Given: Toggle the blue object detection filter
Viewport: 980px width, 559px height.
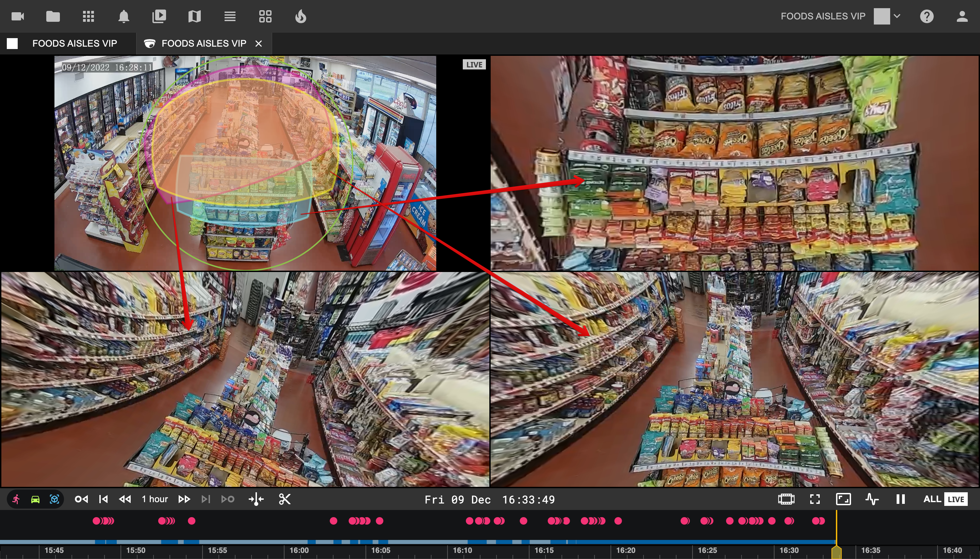Looking at the screenshot, I should pos(54,499).
